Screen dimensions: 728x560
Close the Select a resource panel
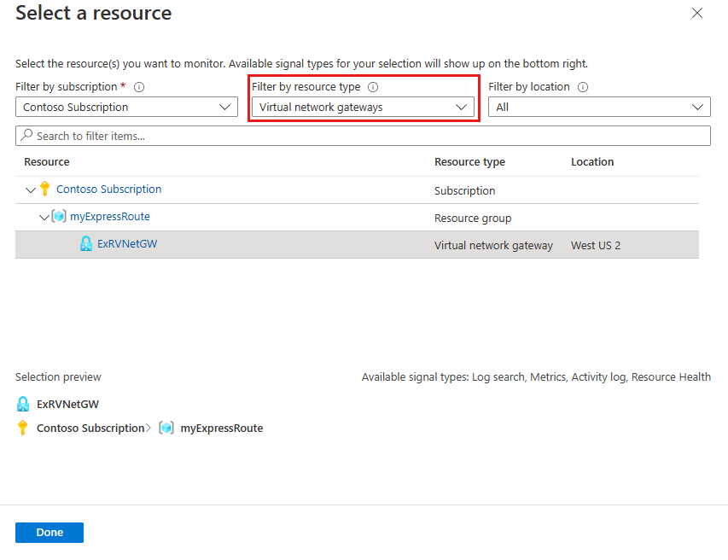pos(697,14)
